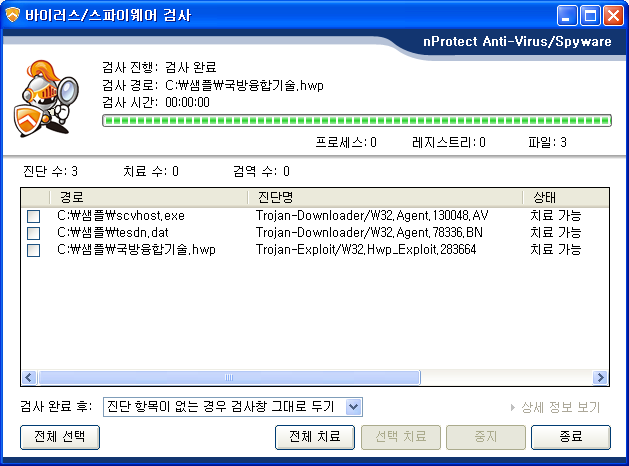Image resolution: width=629 pixels, height=466 pixels.
Task: Click the disabled 선택 치료 button
Action: 401,437
